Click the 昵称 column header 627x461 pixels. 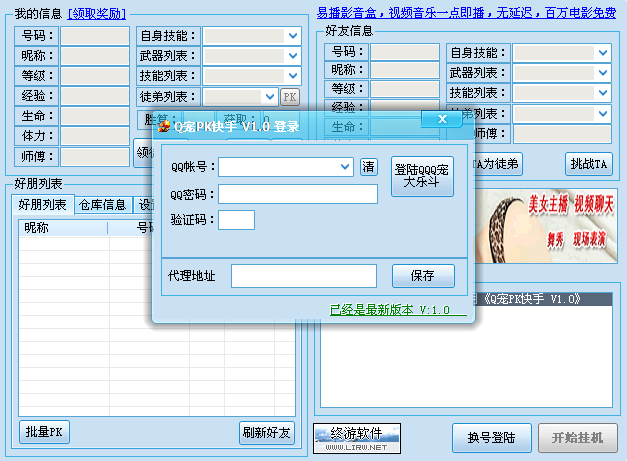(x=63, y=228)
